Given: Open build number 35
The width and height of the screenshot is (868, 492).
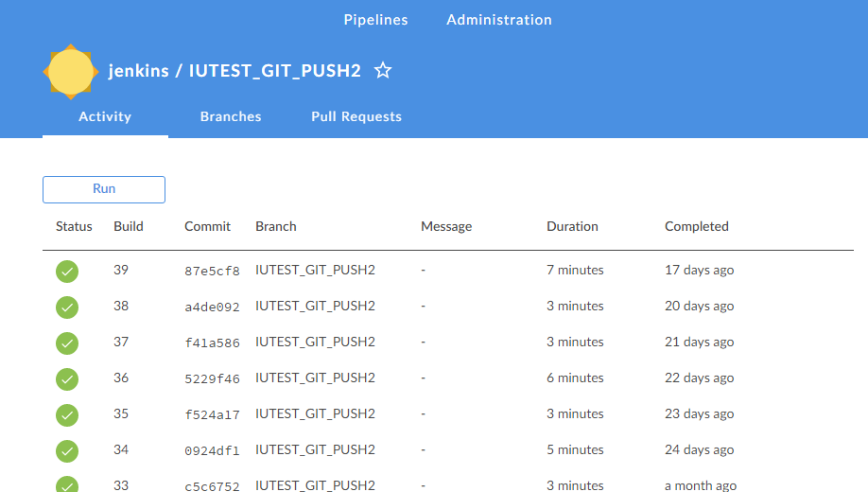Looking at the screenshot, I should point(121,413).
